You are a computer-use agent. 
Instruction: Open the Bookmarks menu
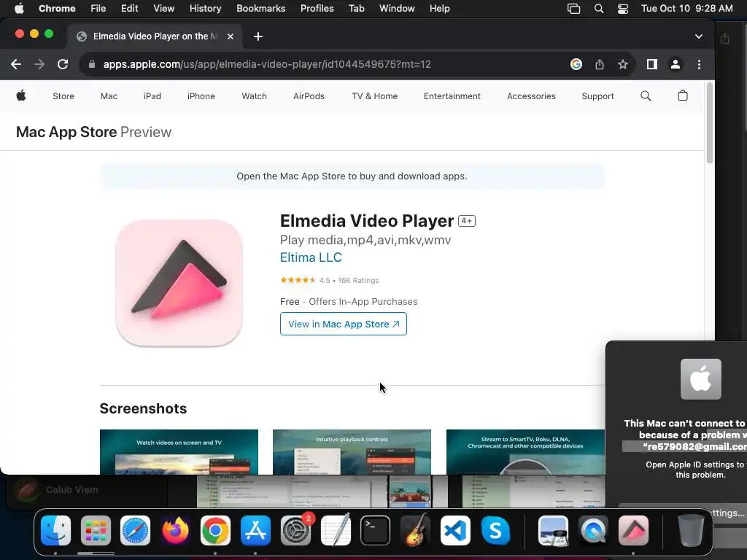pyautogui.click(x=260, y=9)
